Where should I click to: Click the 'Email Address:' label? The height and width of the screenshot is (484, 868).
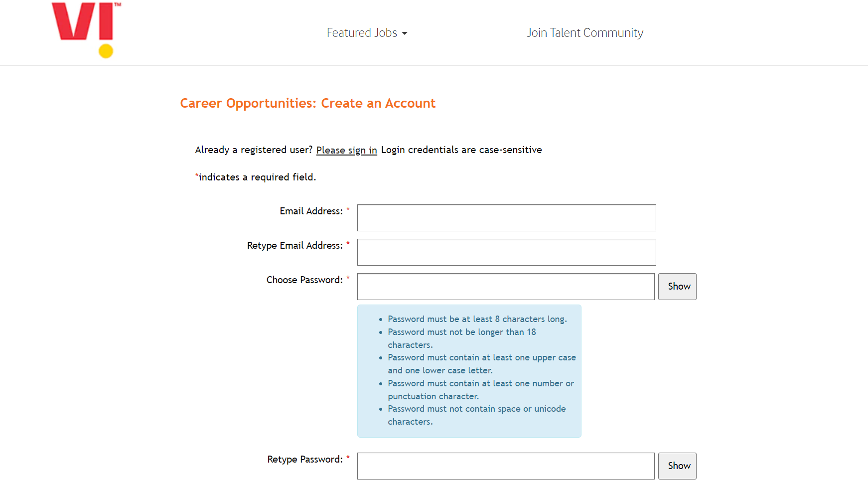tap(311, 211)
